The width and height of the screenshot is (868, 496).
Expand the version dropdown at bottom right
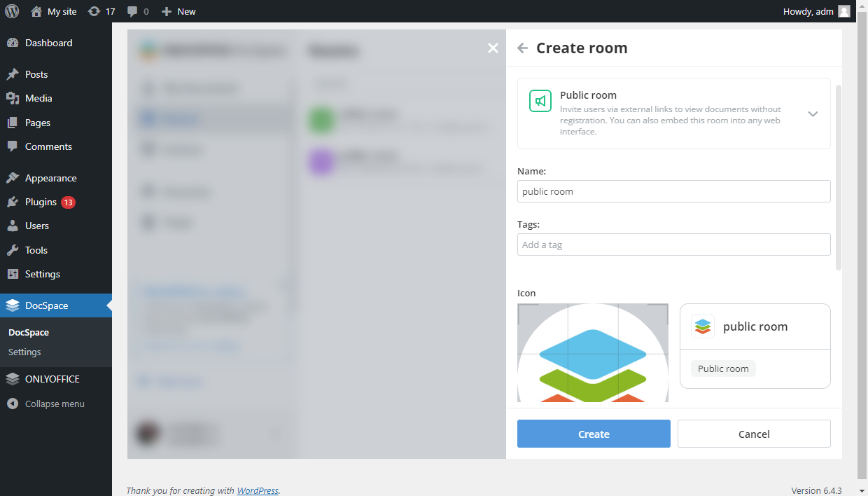[x=860, y=490]
